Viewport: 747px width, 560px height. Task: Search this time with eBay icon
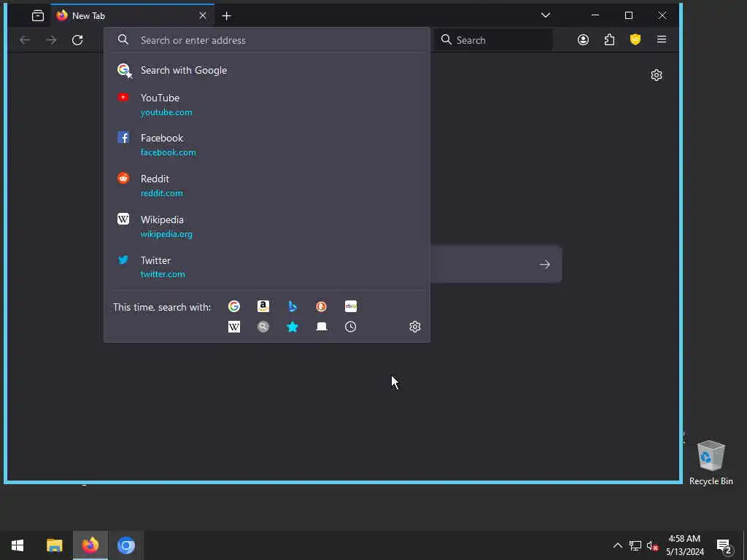(x=351, y=306)
